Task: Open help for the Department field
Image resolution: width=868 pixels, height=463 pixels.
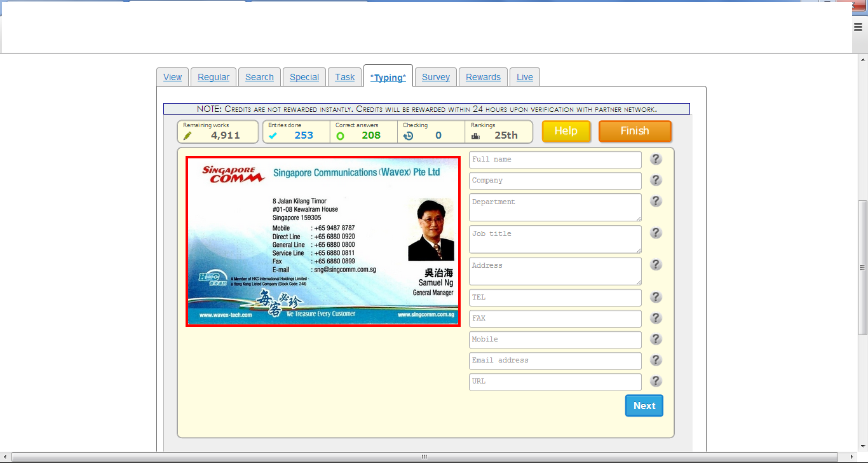Action: click(x=656, y=201)
